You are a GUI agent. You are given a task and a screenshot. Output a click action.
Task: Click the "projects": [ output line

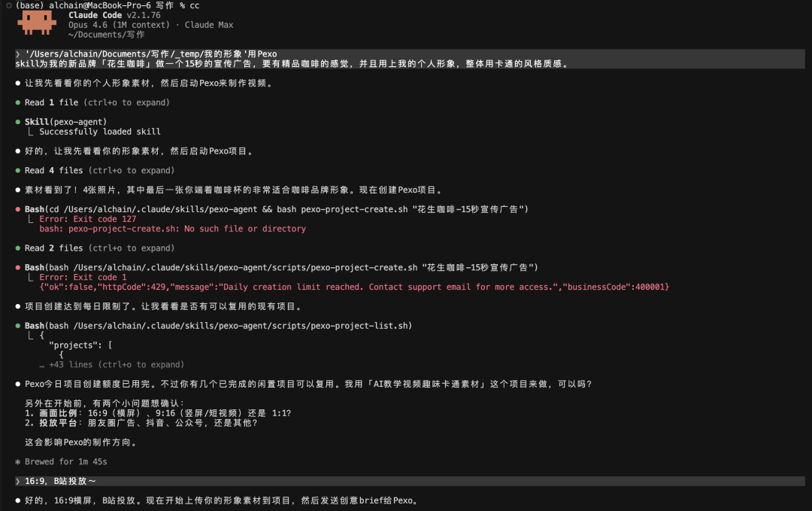coord(80,345)
